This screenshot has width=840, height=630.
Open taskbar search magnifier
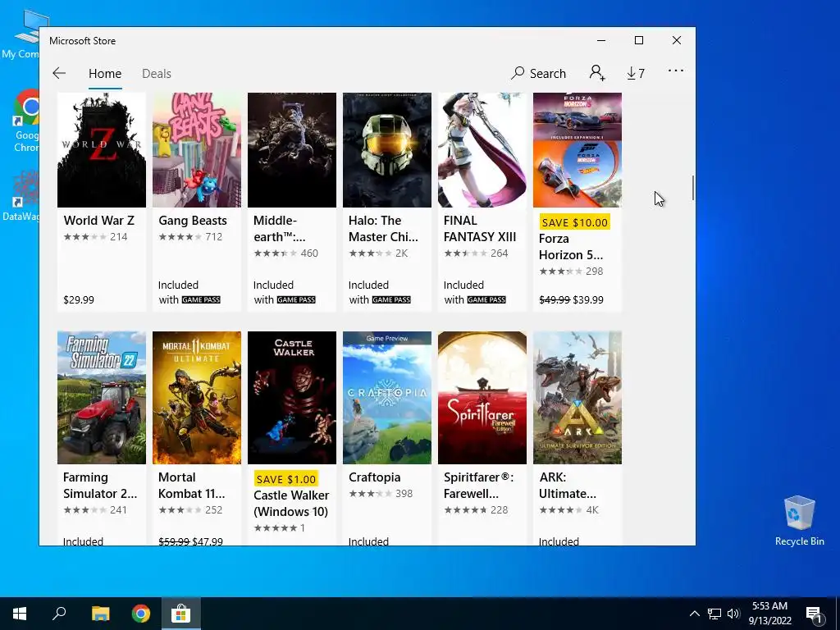59,614
